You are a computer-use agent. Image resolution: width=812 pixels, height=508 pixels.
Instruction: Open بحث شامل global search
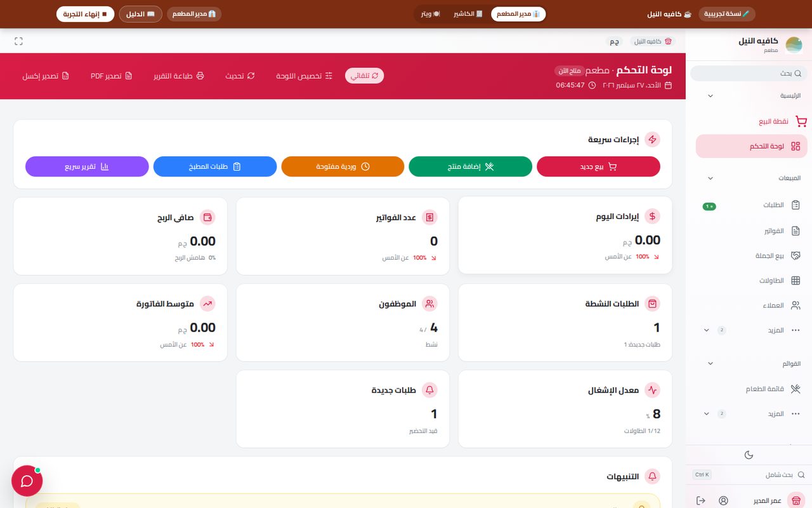click(x=749, y=474)
